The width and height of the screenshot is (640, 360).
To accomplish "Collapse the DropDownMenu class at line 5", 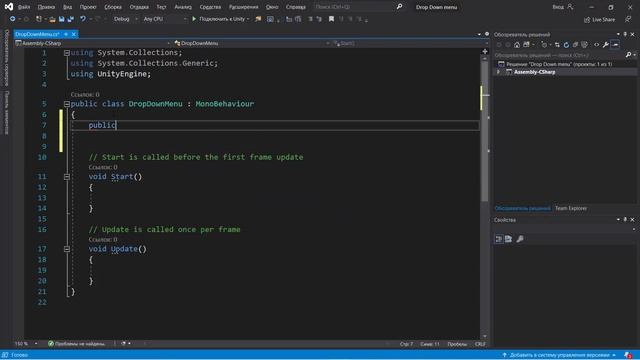I will pyautogui.click(x=67, y=104).
